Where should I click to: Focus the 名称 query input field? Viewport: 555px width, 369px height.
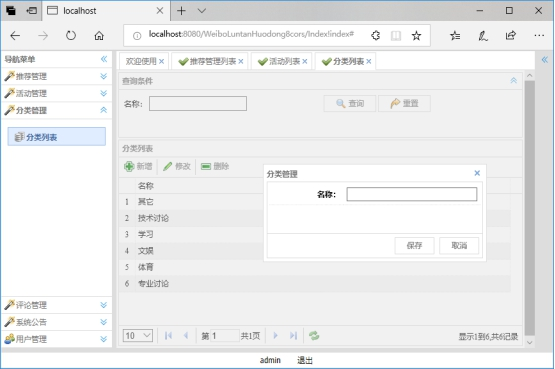click(198, 103)
